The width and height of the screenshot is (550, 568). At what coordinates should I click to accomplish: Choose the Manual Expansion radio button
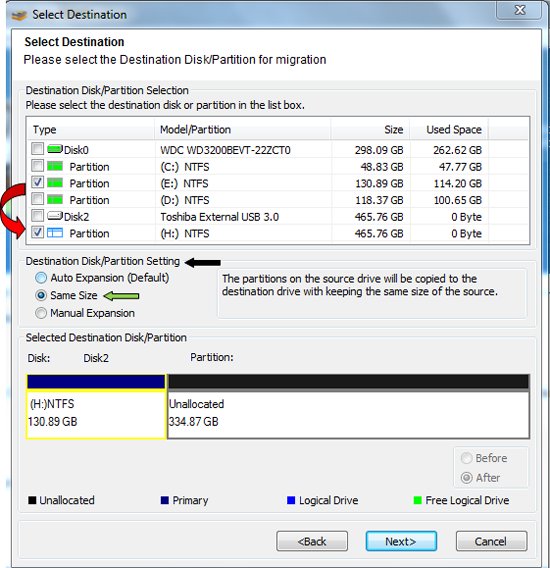pos(41,313)
